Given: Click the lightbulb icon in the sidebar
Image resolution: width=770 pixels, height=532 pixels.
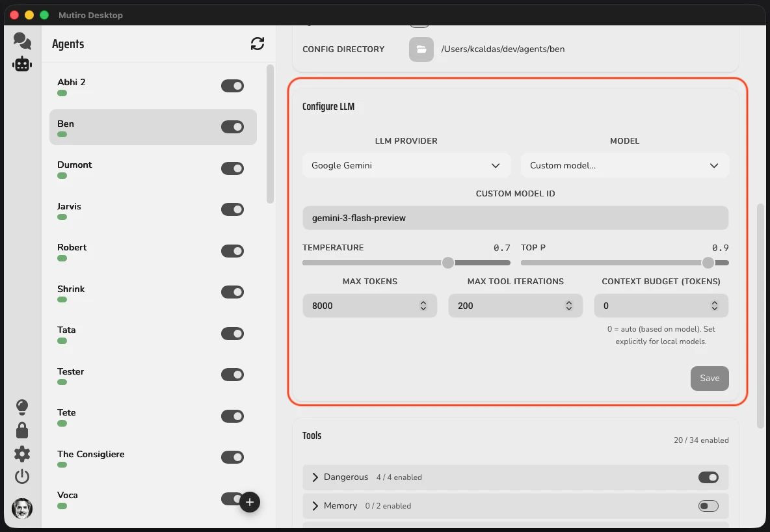Looking at the screenshot, I should (x=22, y=406).
